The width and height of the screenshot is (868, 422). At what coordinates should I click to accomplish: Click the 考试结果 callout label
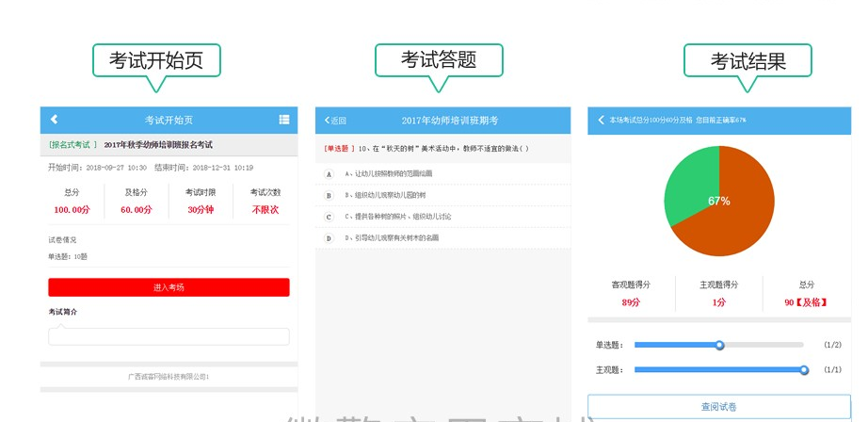[x=747, y=61]
